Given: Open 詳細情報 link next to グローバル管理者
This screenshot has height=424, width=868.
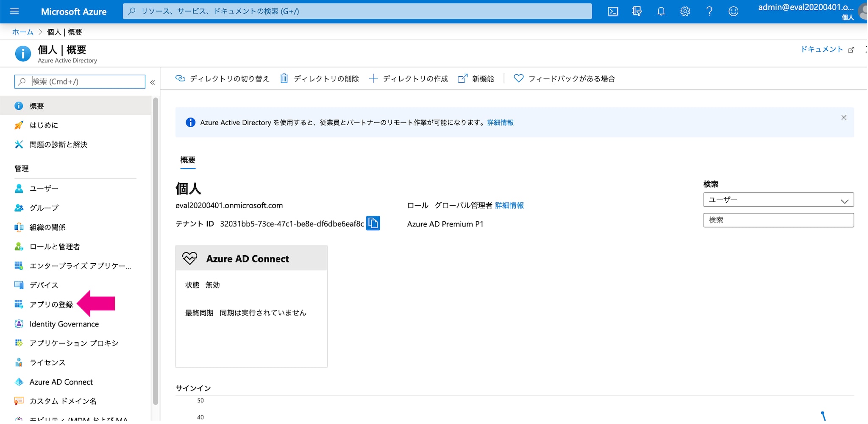Looking at the screenshot, I should (x=509, y=205).
